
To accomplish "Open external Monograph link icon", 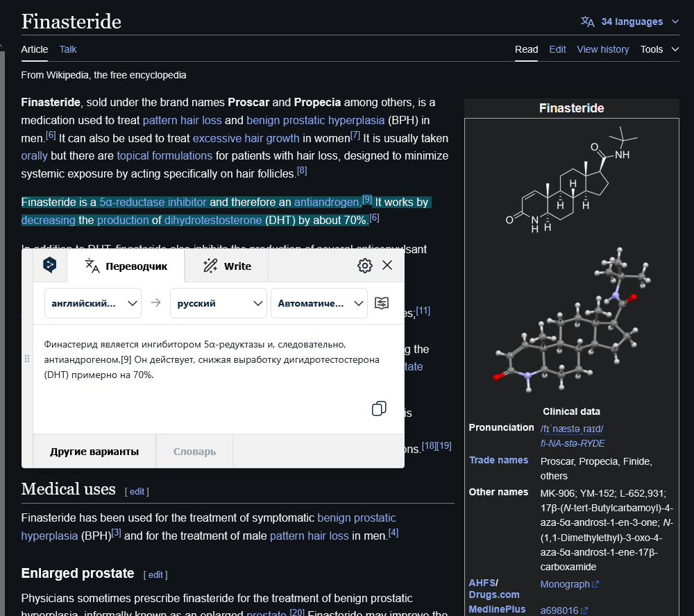I will pyautogui.click(x=595, y=585).
